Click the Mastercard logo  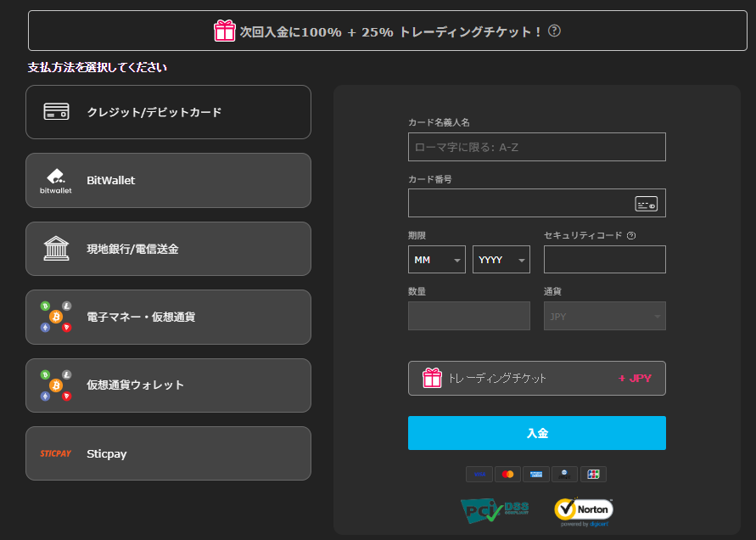(x=507, y=475)
